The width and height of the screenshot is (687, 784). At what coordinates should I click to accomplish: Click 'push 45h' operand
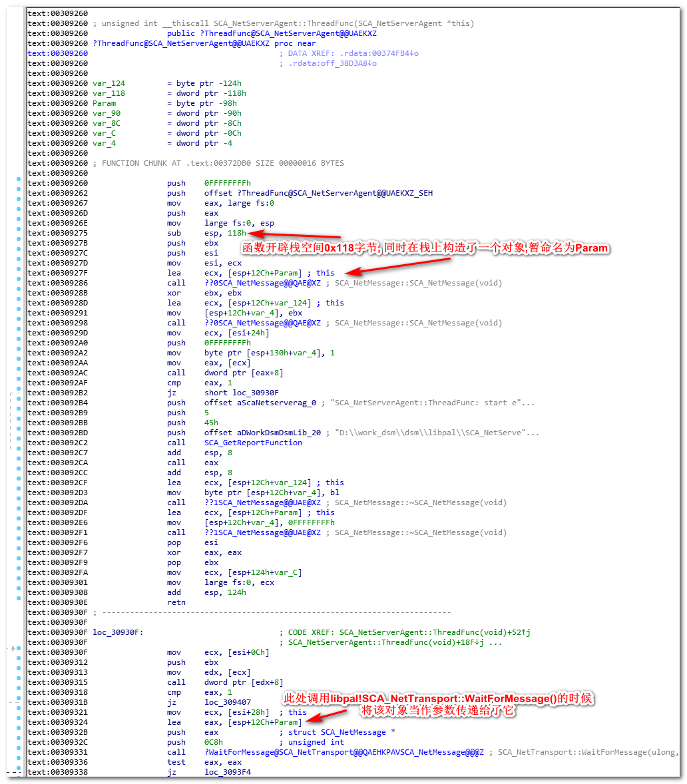click(211, 423)
